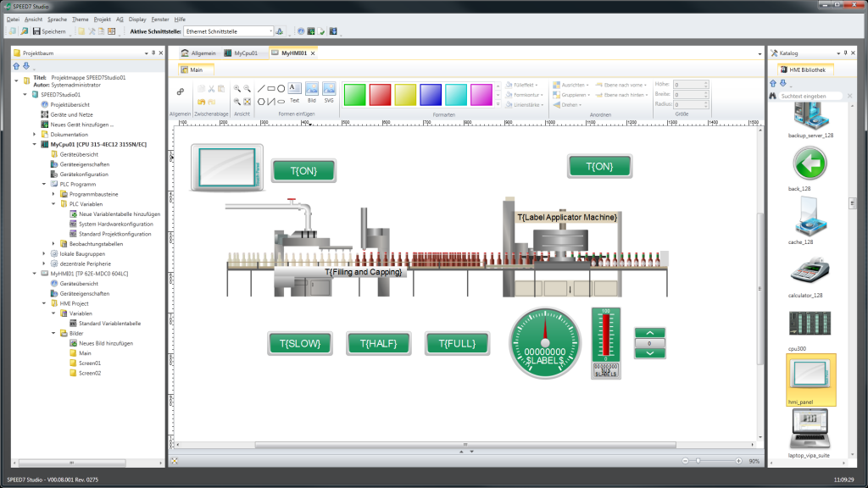Select the line shape tool
Viewport: 868px width, 488px height.
261,88
